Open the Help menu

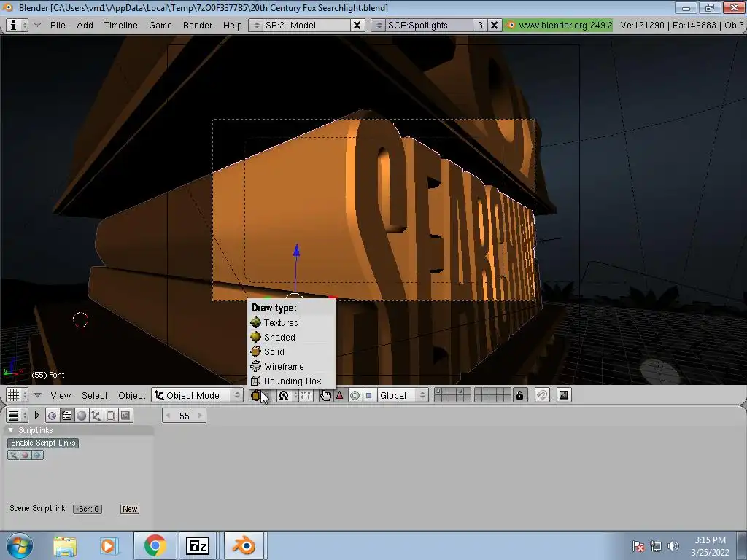tap(232, 26)
